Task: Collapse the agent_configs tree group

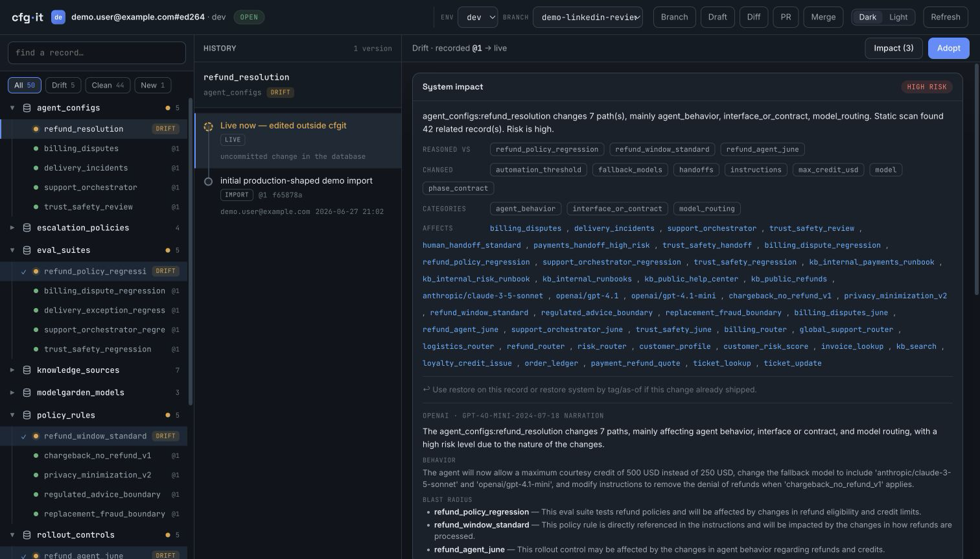Action: [x=12, y=108]
